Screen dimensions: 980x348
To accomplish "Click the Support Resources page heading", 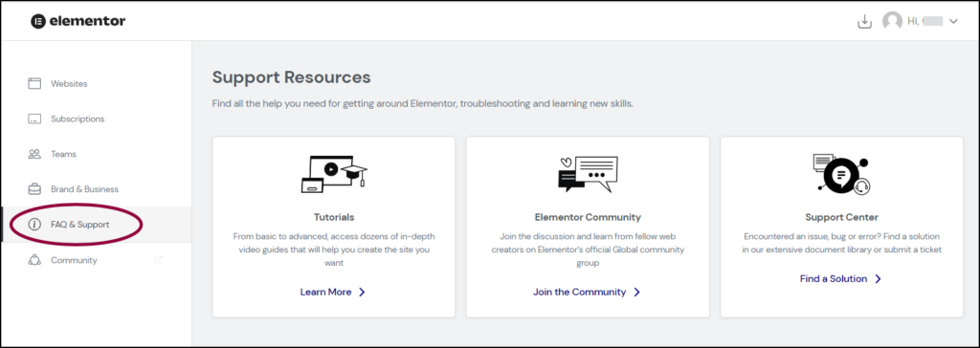I will 291,77.
